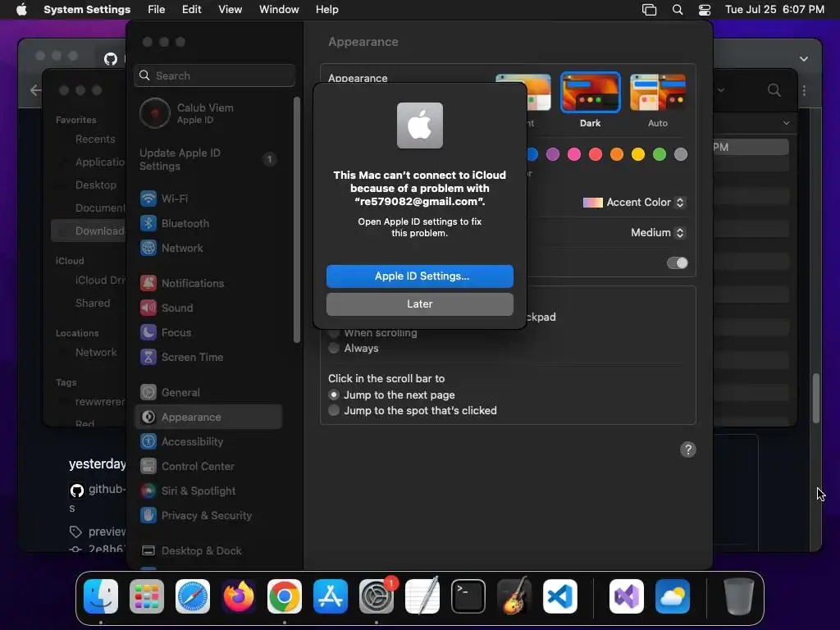
Task: Pick the yellow accent color
Action: click(638, 155)
